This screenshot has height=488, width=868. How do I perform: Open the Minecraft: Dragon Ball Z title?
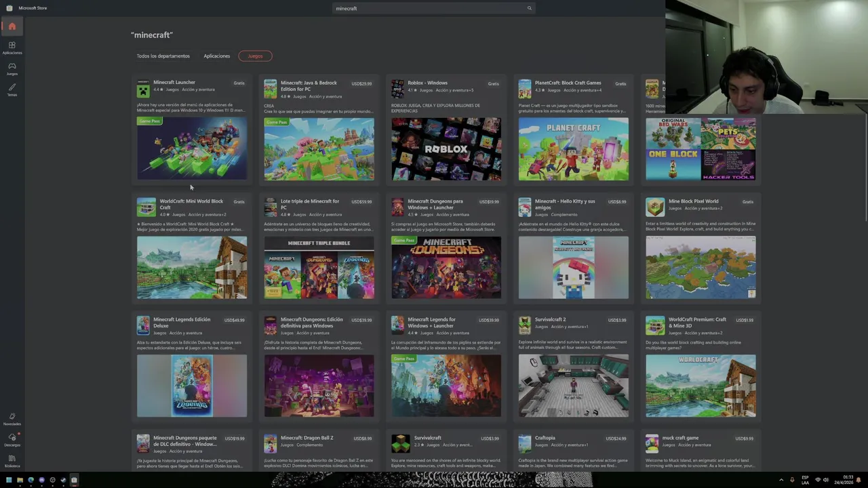pyautogui.click(x=307, y=438)
